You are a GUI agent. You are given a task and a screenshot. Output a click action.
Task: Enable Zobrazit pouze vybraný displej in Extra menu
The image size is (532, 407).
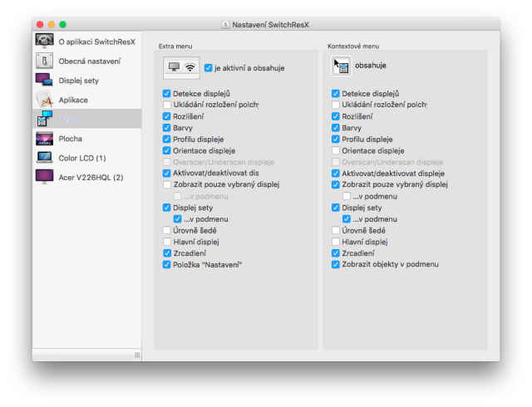(166, 184)
